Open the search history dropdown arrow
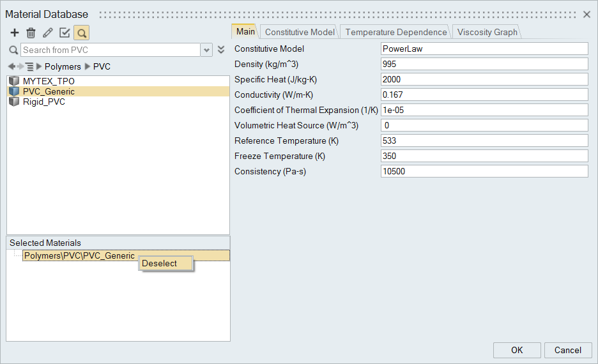Screen dimensions: 598x364 click(206, 50)
